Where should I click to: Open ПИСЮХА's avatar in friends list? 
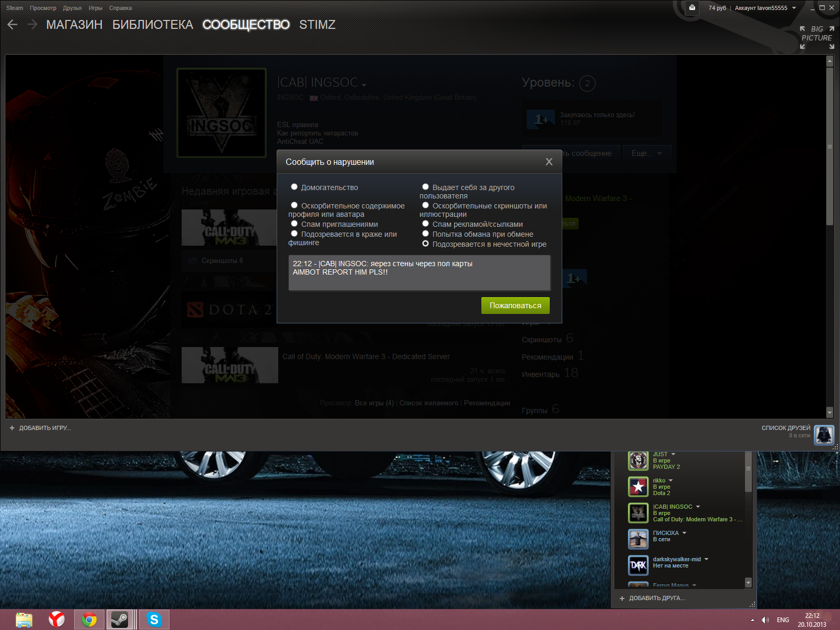pos(638,539)
